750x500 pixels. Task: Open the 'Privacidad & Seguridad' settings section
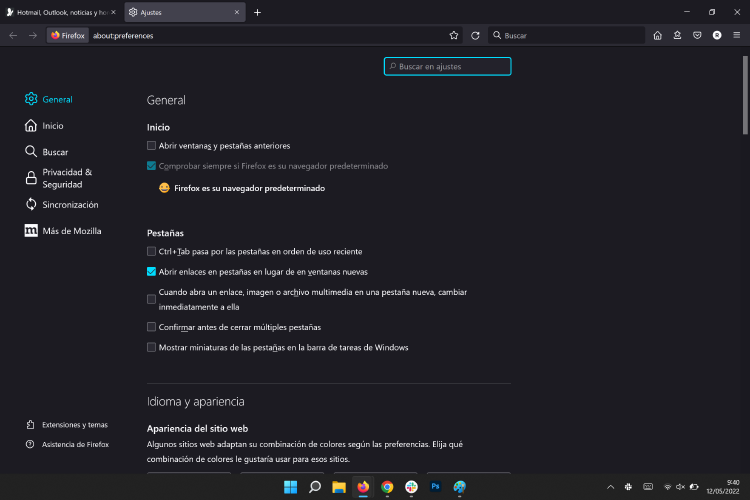(67, 178)
